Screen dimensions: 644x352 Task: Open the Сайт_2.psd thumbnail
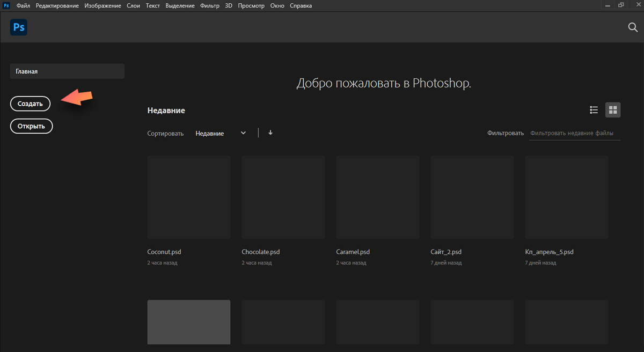point(472,197)
